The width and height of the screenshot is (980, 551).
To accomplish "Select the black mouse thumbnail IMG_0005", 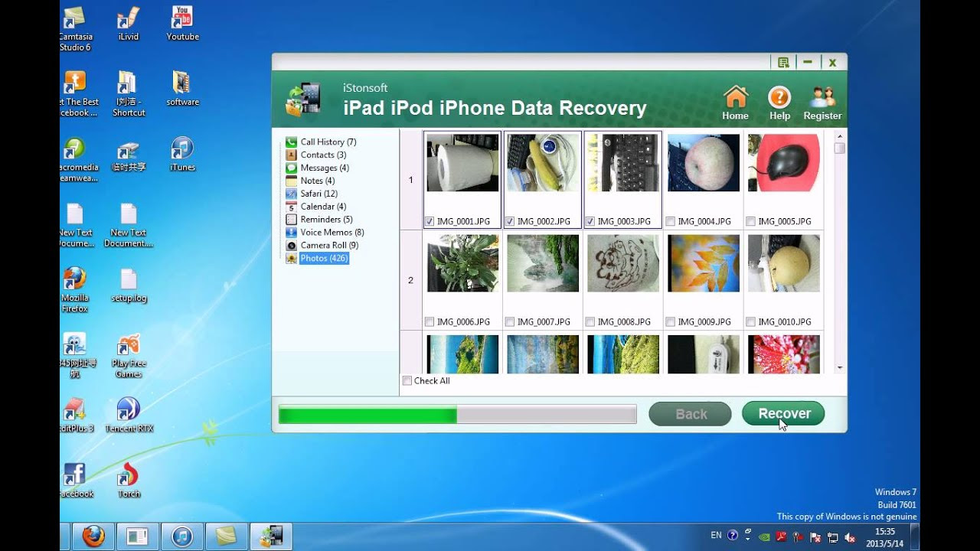I will click(784, 163).
